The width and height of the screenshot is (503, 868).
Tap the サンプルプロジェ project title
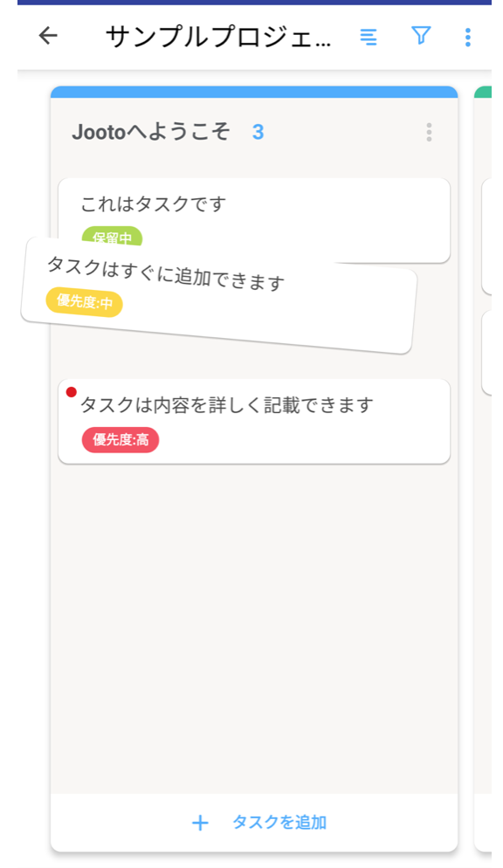coord(214,37)
